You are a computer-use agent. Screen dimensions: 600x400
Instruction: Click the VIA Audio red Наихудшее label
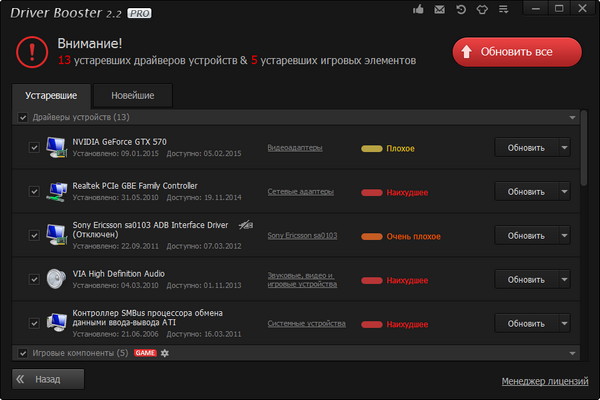click(x=407, y=281)
